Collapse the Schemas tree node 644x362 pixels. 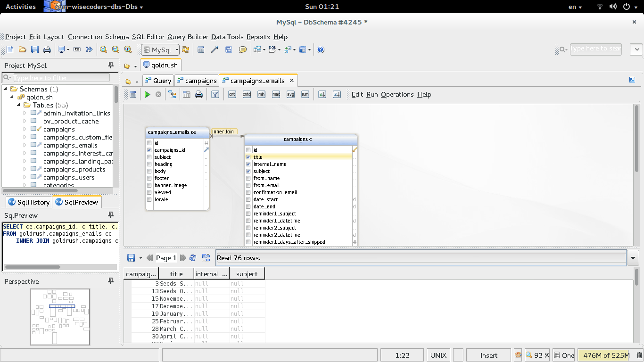(6, 89)
